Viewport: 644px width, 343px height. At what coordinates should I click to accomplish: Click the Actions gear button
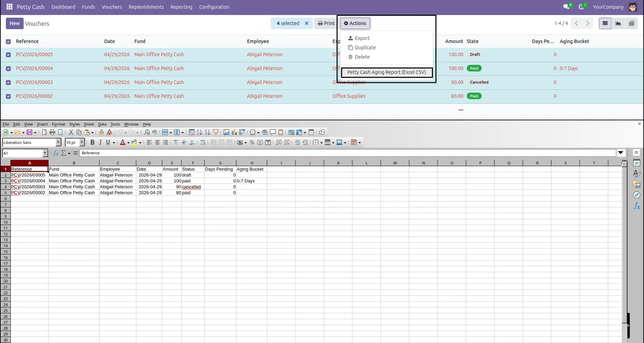(x=355, y=23)
